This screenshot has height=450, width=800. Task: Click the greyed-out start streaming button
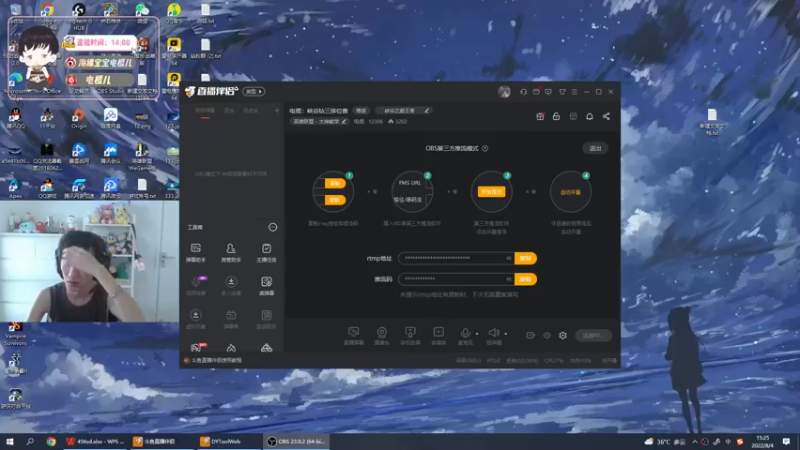click(593, 335)
